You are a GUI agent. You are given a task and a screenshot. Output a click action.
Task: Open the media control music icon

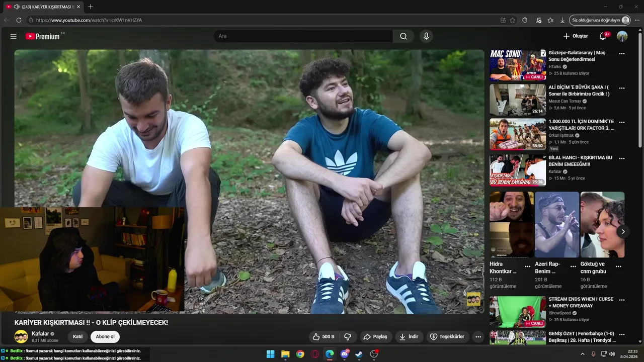tap(538, 20)
